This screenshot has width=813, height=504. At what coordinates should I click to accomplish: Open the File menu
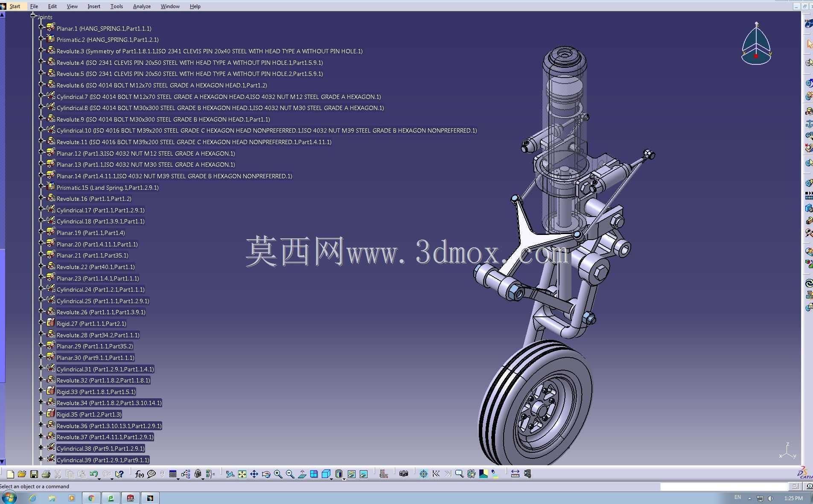34,6
